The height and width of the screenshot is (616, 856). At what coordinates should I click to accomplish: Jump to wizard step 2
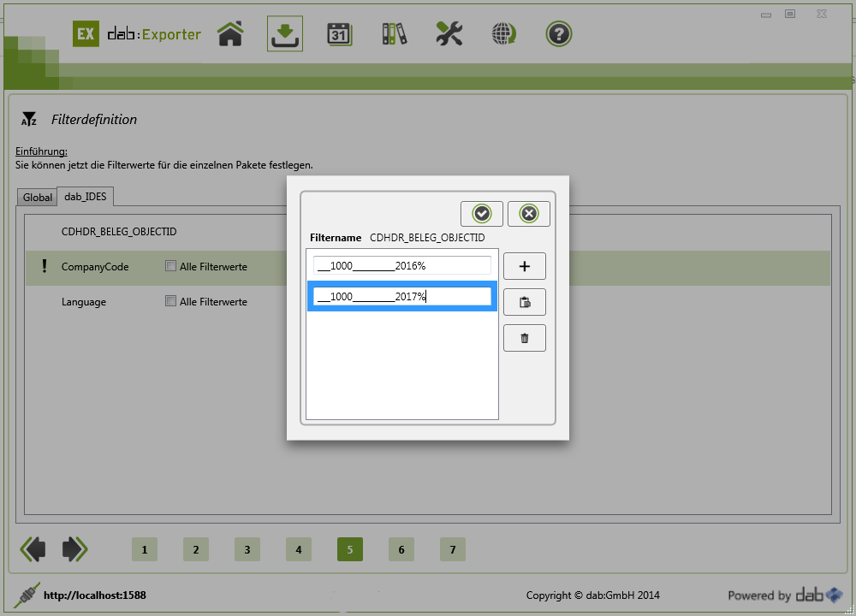point(196,549)
